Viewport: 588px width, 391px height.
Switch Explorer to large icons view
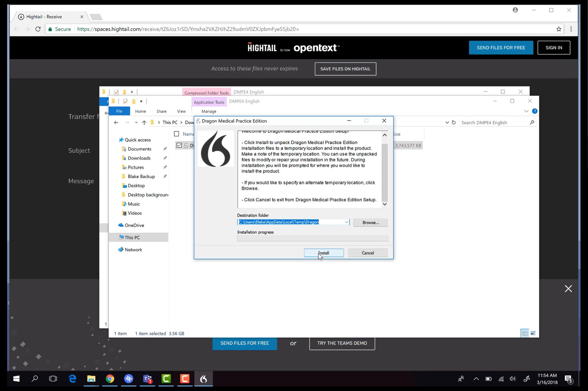pyautogui.click(x=533, y=333)
